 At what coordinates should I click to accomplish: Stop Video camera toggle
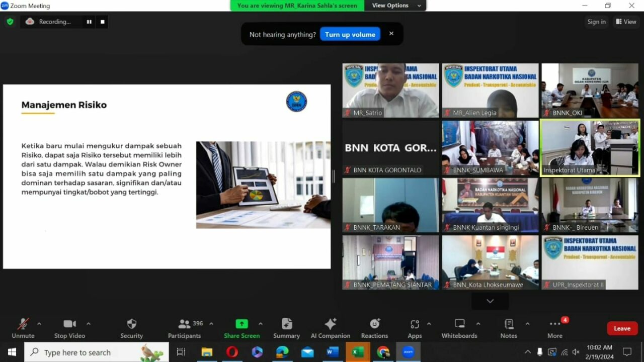point(69,328)
